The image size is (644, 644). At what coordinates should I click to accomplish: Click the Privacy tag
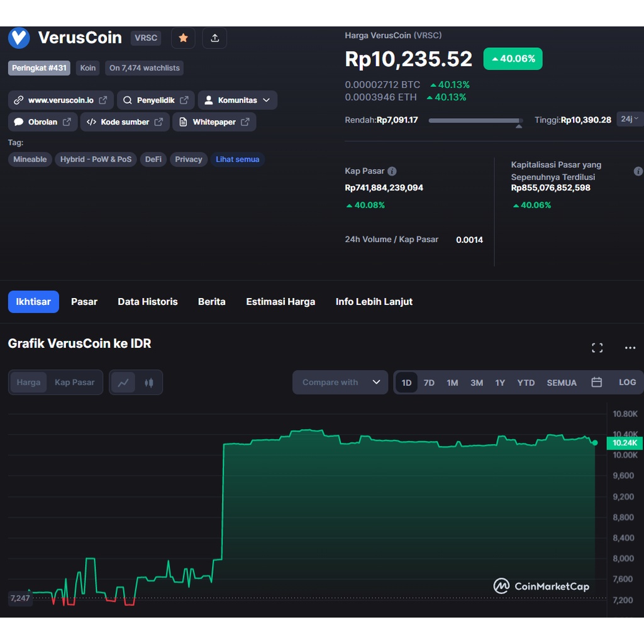(189, 159)
